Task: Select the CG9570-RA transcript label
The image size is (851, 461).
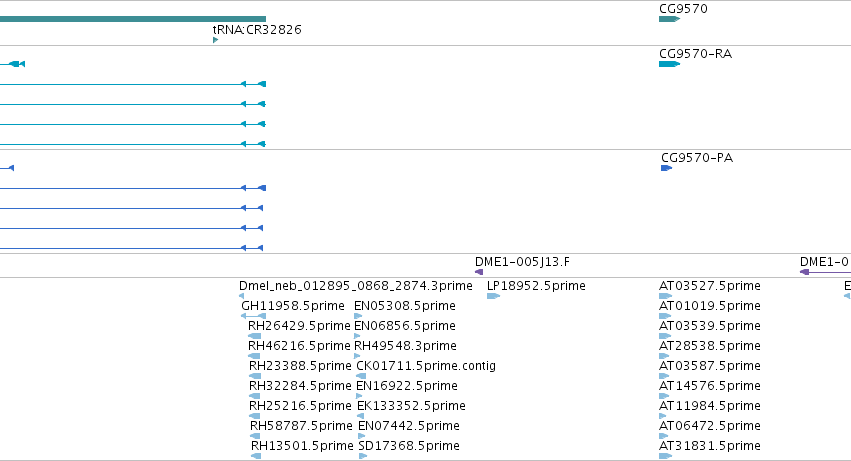Action: tap(695, 54)
